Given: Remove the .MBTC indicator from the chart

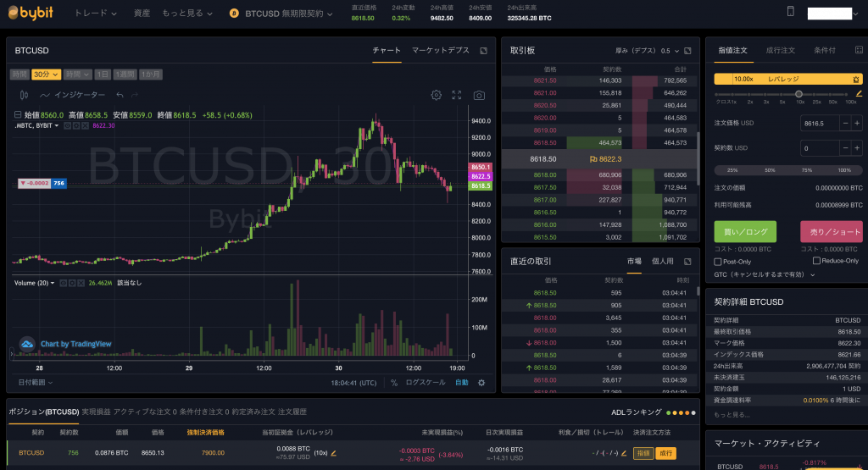Looking at the screenshot, I should tap(85, 126).
